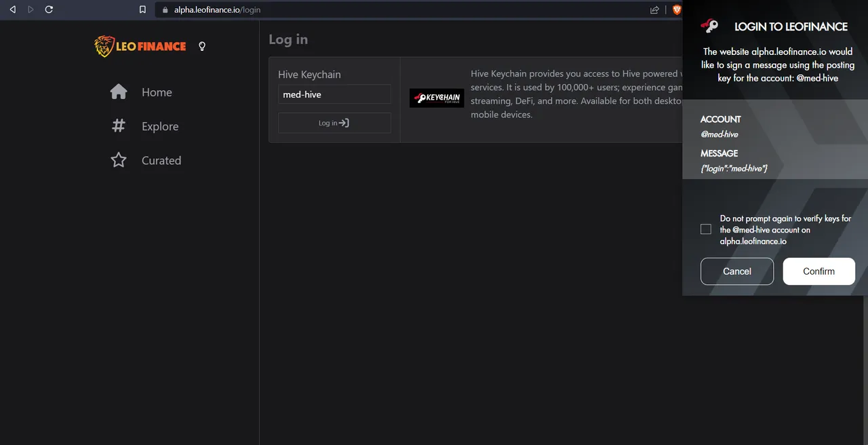This screenshot has width=868, height=445.
Task: Click the ACCOUNT label in popup
Action: (721, 119)
